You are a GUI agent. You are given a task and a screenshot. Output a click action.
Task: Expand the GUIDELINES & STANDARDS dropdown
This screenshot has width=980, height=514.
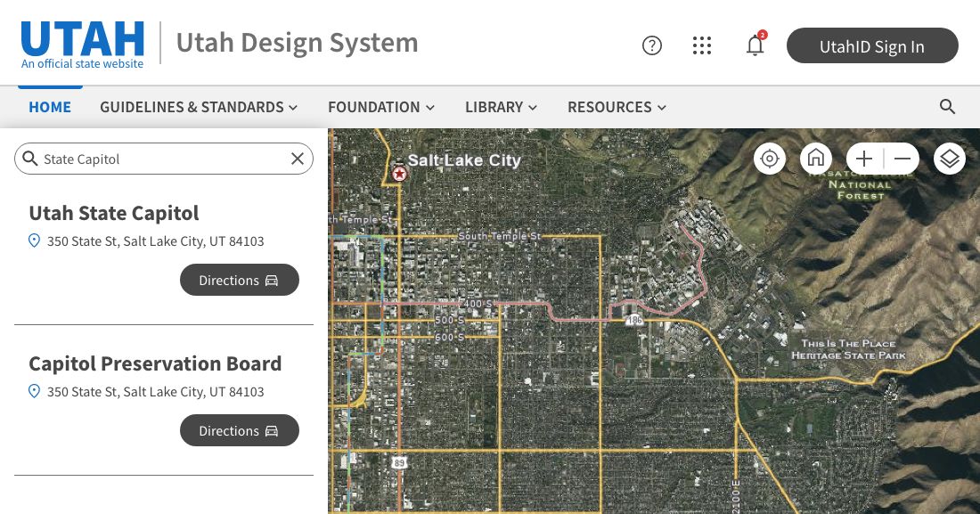pyautogui.click(x=199, y=107)
